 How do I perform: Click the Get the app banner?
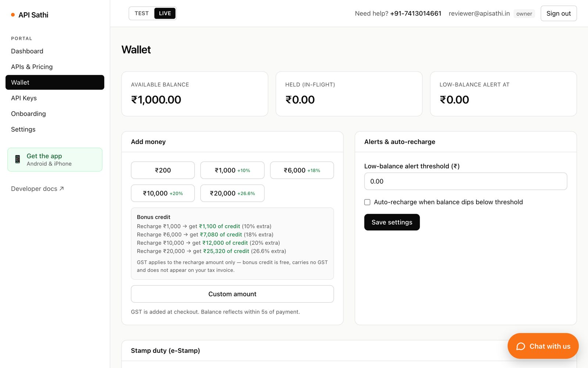(55, 159)
